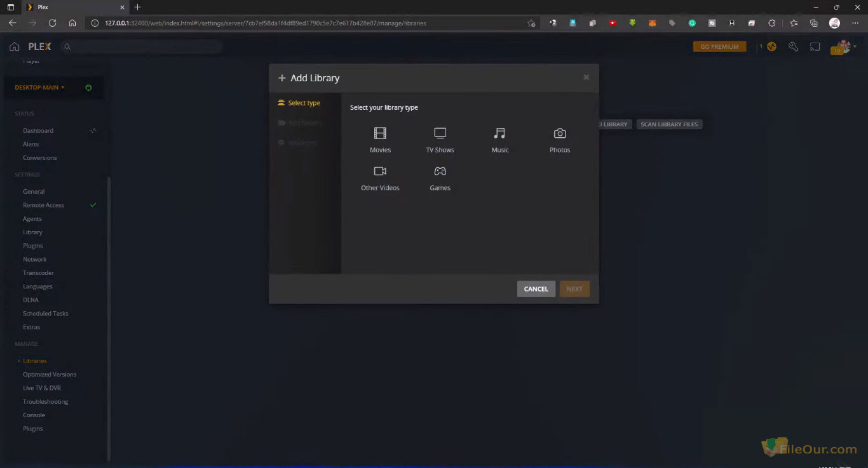Open Languages settings
The width and height of the screenshot is (868, 468).
[37, 286]
